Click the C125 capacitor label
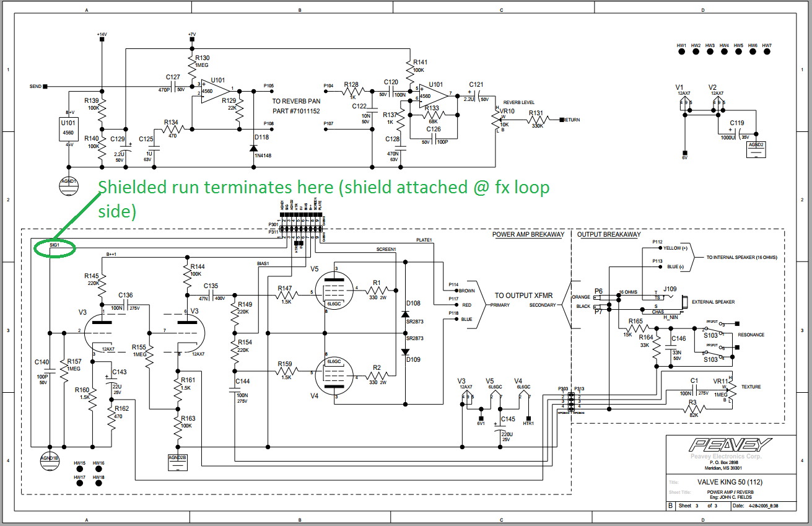The width and height of the screenshot is (812, 526). 147,139
